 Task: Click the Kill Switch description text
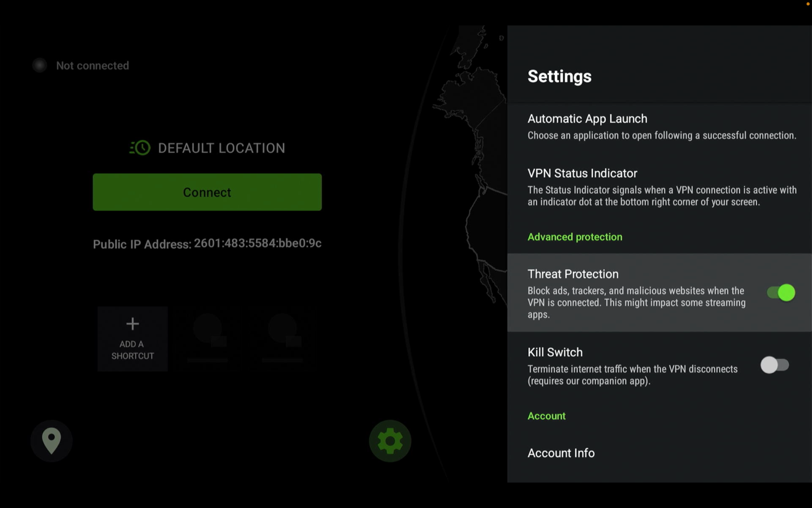[x=633, y=375]
